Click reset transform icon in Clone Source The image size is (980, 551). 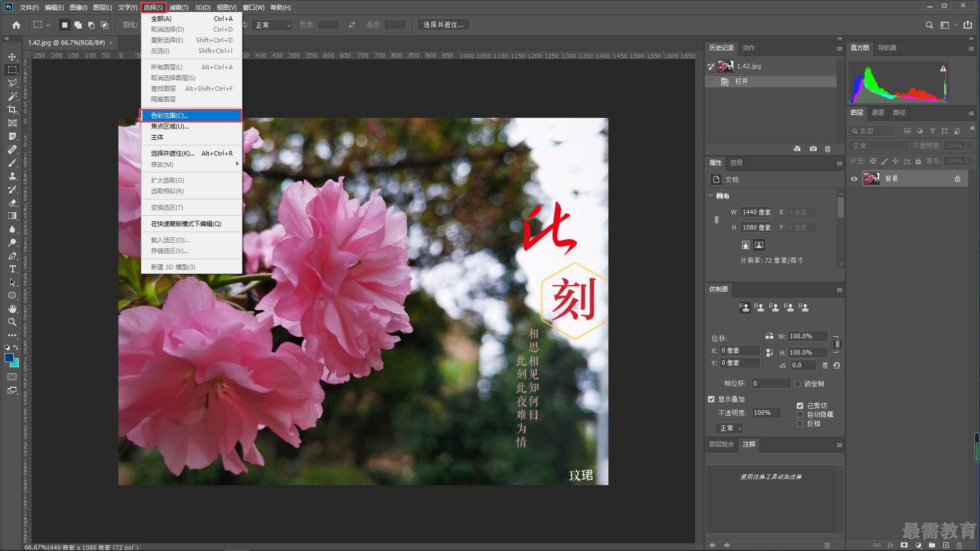pos(836,365)
